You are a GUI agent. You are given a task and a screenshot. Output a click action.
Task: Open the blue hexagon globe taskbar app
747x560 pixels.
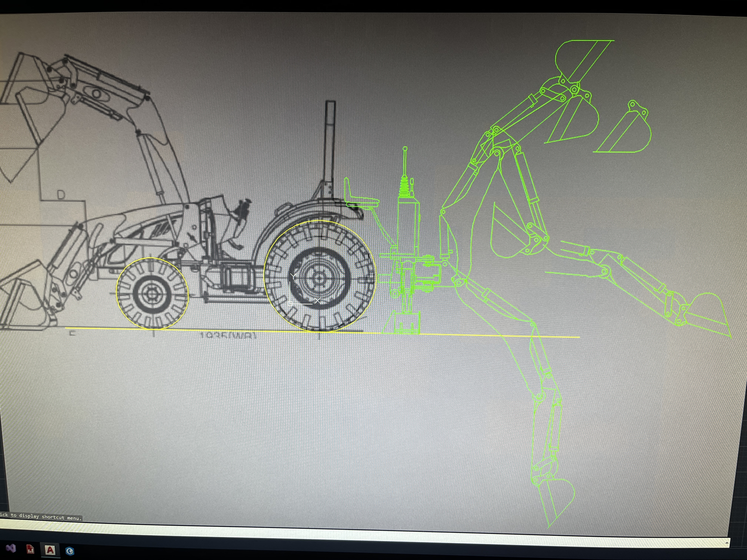[69, 551]
